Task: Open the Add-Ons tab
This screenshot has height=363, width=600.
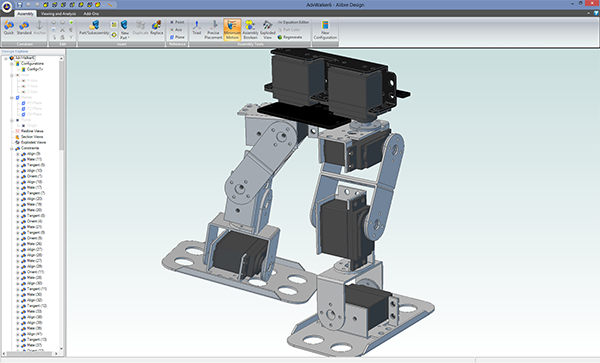Action: point(91,13)
